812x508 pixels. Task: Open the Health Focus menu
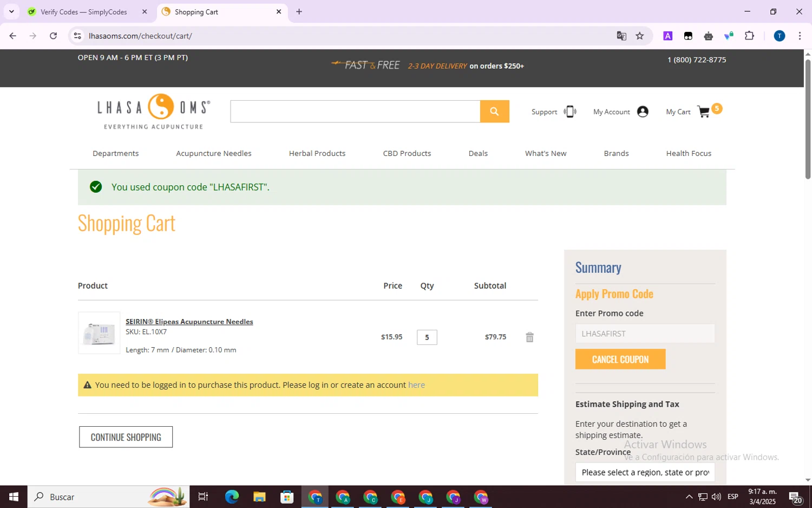[x=689, y=153]
